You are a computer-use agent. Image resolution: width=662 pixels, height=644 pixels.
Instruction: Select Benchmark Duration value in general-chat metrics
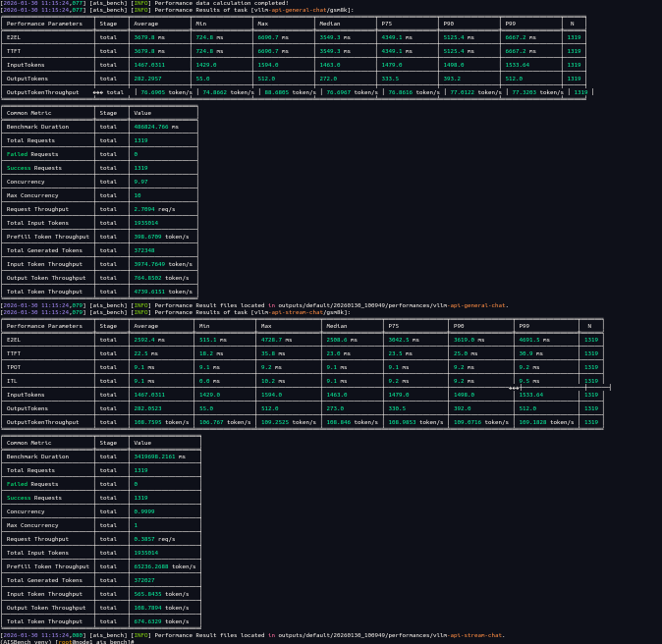point(156,127)
